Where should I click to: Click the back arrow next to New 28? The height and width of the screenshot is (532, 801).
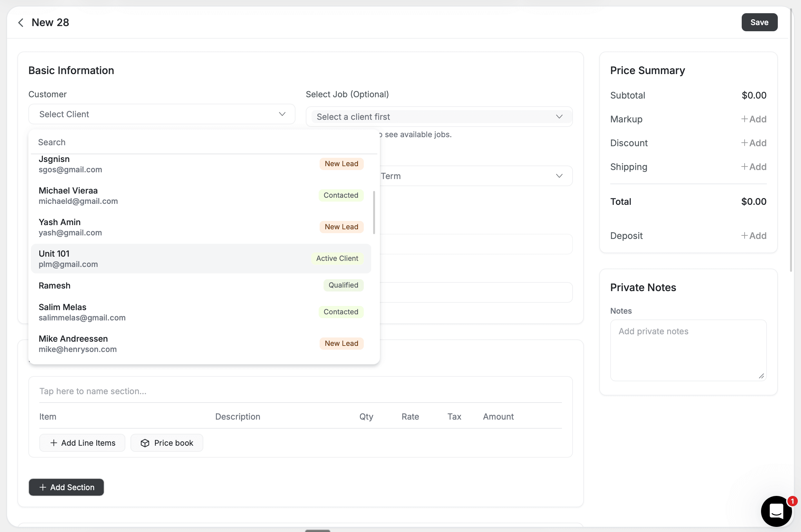coord(20,23)
